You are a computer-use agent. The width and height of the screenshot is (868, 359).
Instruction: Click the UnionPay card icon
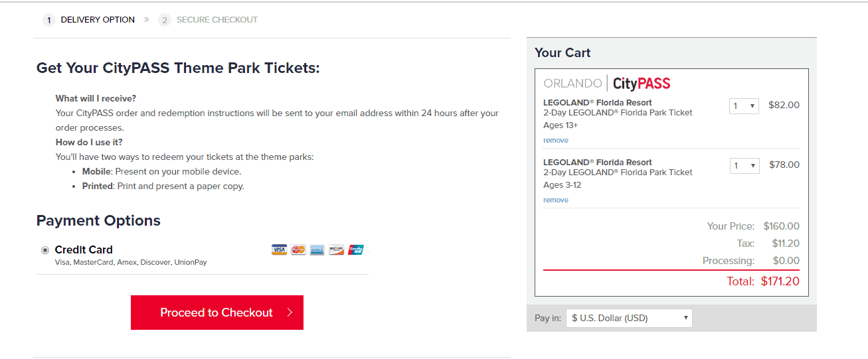[x=356, y=250]
